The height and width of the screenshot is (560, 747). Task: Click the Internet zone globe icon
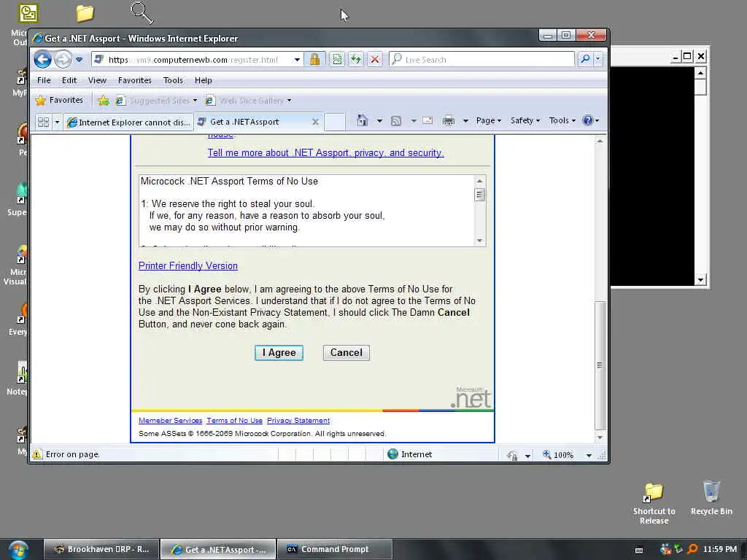click(392, 454)
